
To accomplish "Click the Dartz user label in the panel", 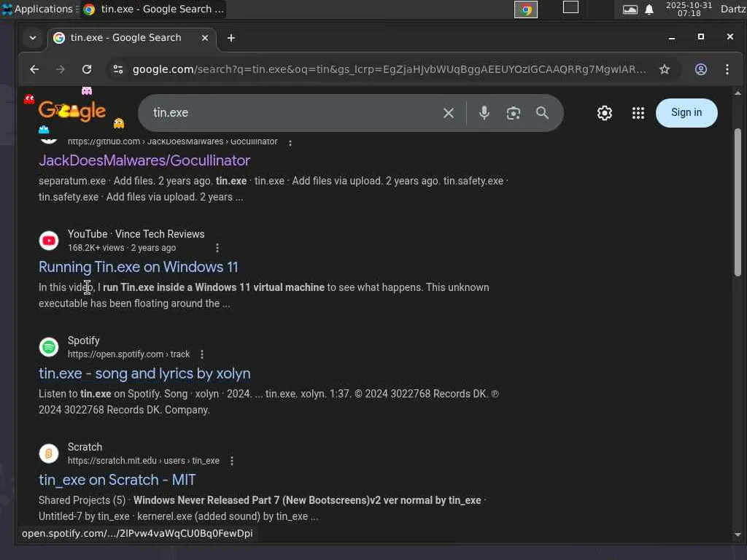I will coord(733,9).
